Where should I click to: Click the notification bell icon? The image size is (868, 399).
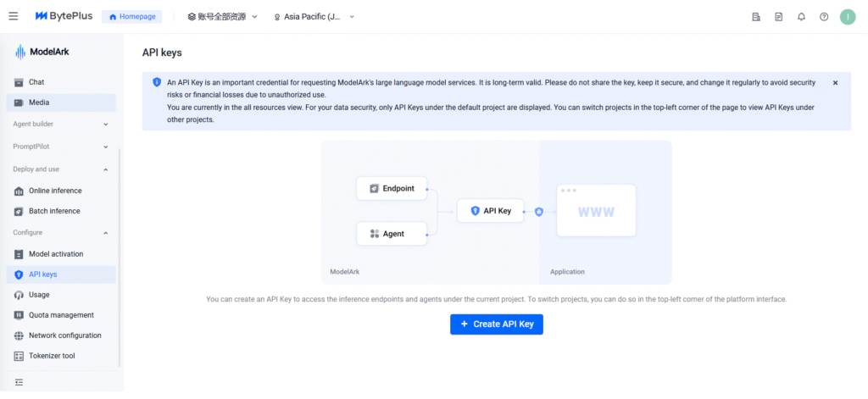[801, 17]
